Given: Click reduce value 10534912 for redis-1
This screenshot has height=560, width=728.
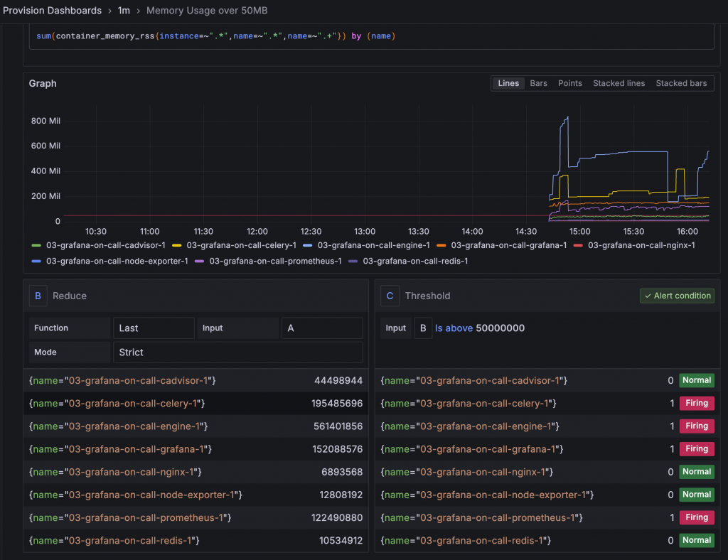Looking at the screenshot, I should coord(341,541).
